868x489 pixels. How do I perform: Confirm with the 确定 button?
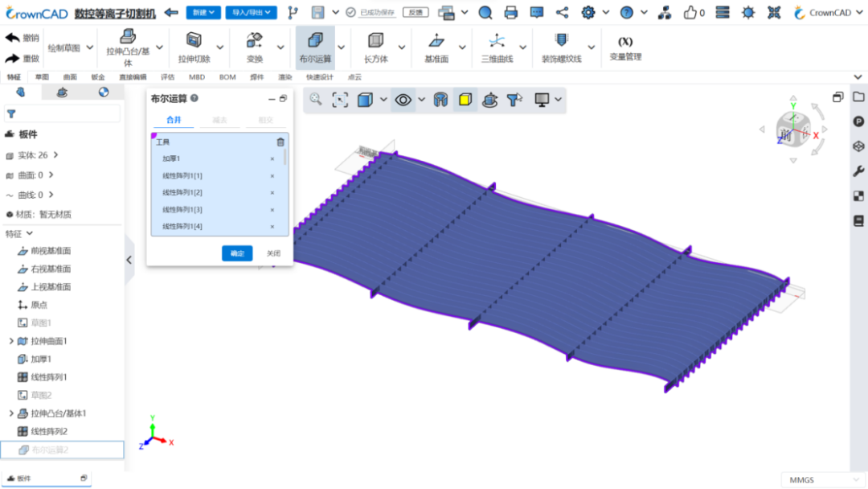[x=237, y=253]
